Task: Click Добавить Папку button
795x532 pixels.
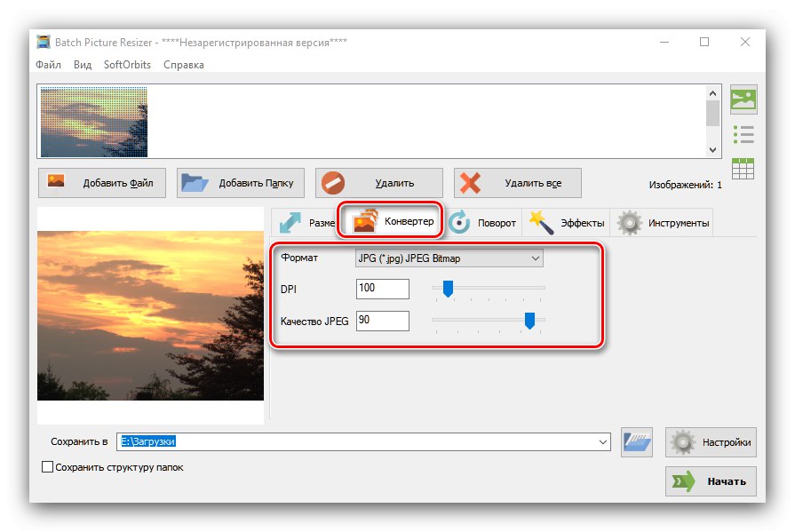Action: [x=241, y=183]
